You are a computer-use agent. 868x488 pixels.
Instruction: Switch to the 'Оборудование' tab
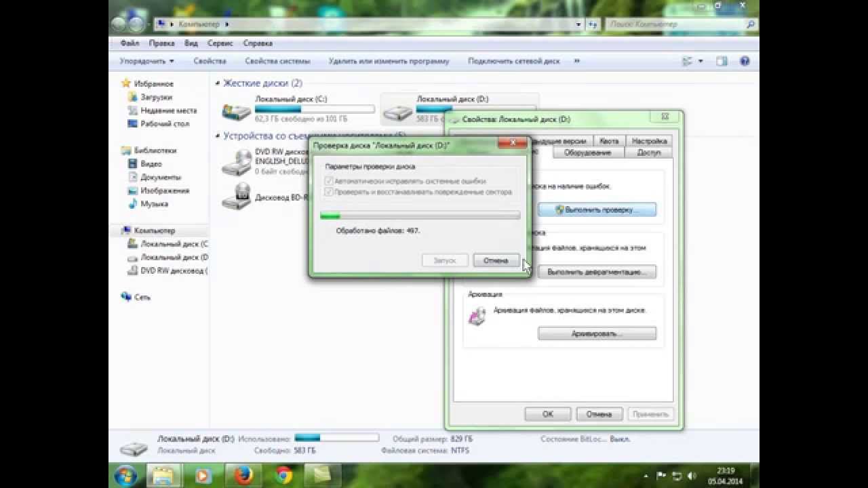587,152
